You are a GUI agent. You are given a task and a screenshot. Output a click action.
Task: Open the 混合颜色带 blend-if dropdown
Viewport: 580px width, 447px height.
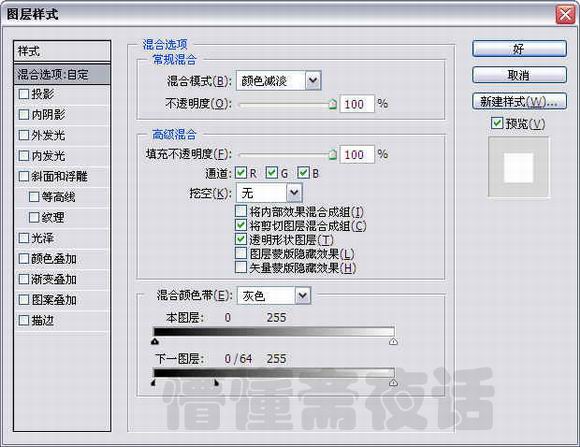click(x=274, y=295)
